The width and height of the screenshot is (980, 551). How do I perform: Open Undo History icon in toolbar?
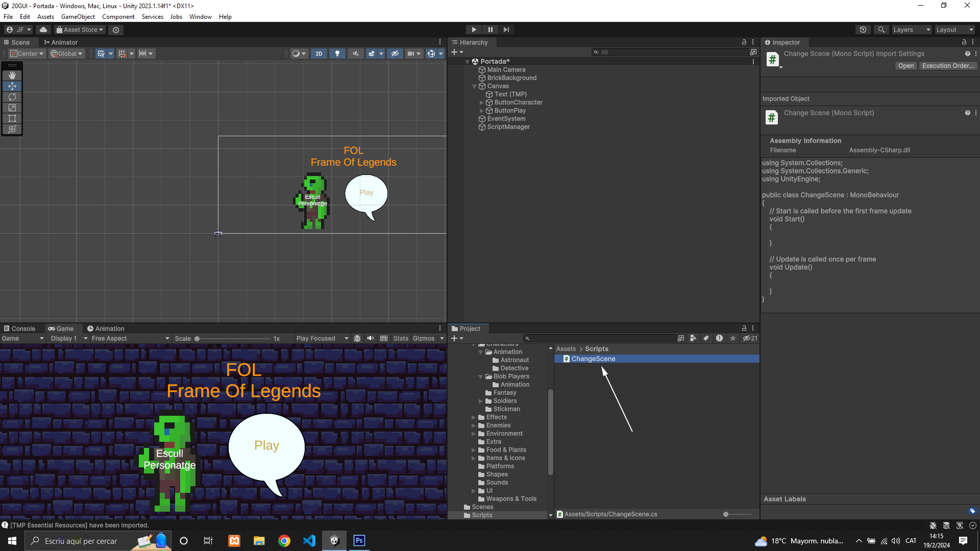click(x=863, y=30)
